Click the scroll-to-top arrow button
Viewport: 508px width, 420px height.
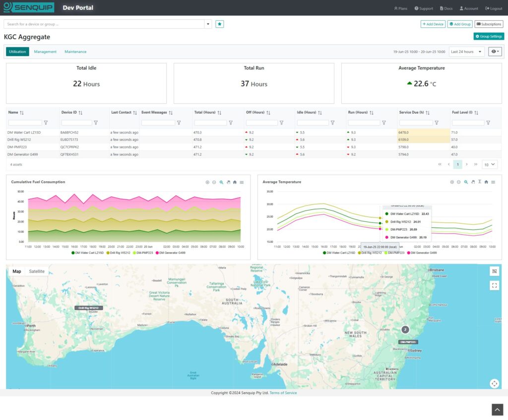(x=497, y=409)
